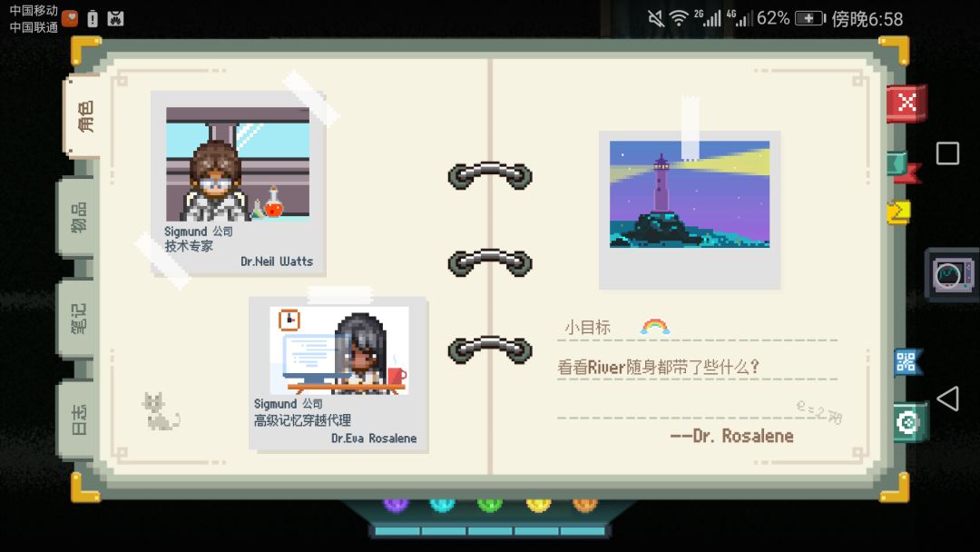The width and height of the screenshot is (980, 552).
Task: Select the objective text 看看River随身都带了些什么?
Action: coord(658,367)
